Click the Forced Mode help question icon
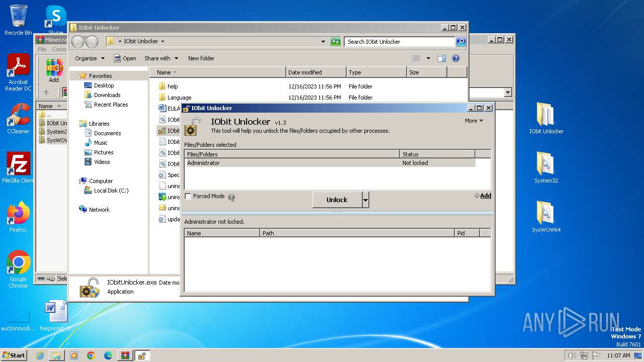Screen dimensions: 644x362 pyautogui.click(x=231, y=197)
